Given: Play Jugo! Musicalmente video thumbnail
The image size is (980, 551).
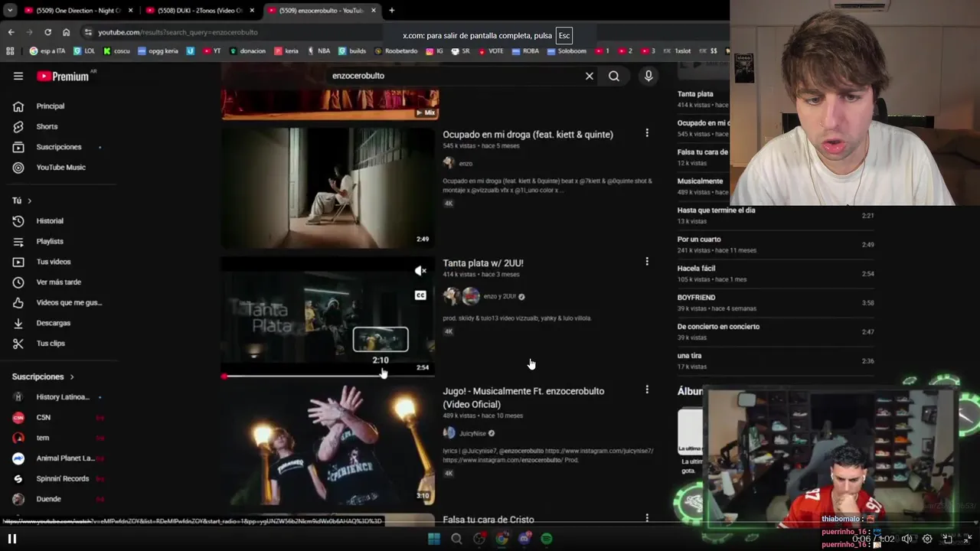Looking at the screenshot, I should pos(328,445).
